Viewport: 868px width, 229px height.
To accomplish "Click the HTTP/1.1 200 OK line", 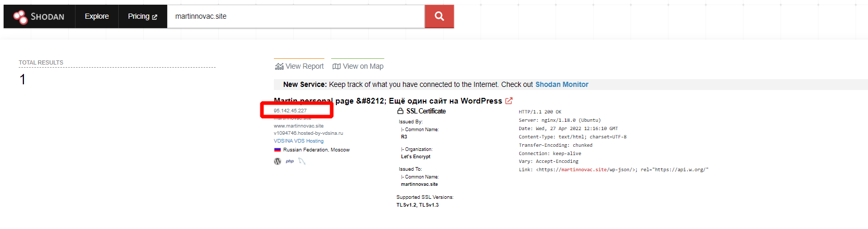I will 540,112.
